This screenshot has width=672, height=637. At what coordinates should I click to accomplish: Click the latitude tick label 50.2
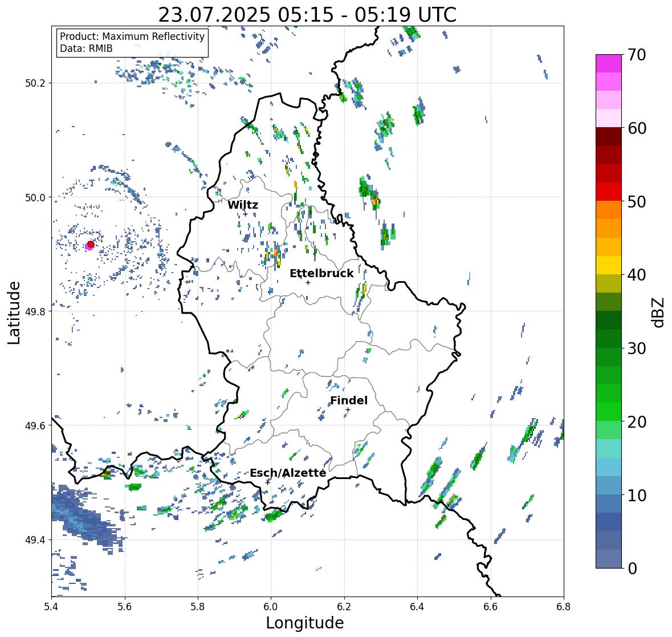35,83
